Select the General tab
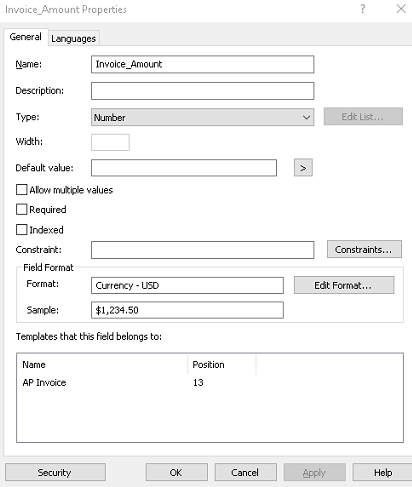 coord(26,37)
